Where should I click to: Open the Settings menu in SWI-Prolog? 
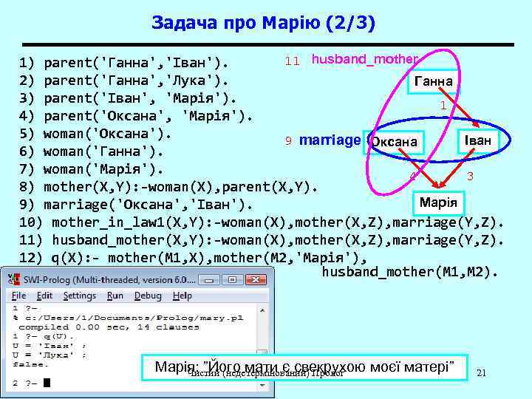pyautogui.click(x=79, y=296)
